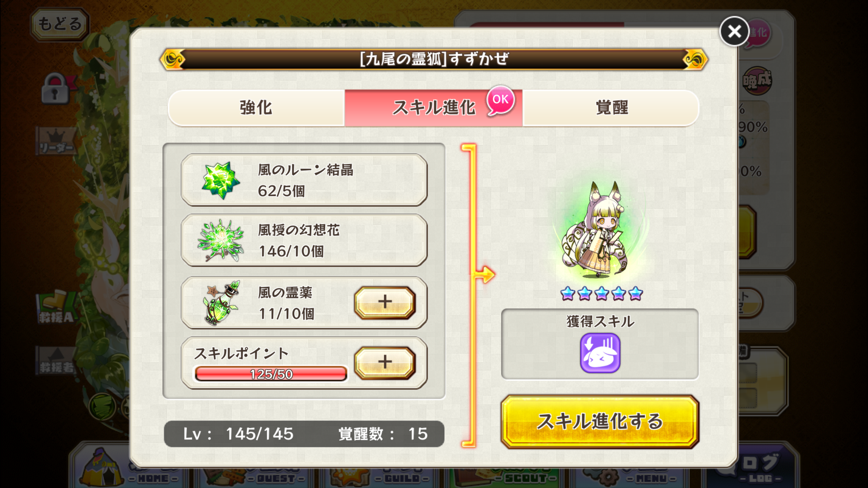Tap the 風授の幻想花 flower icon
The width and height of the screenshot is (868, 488).
point(221,240)
